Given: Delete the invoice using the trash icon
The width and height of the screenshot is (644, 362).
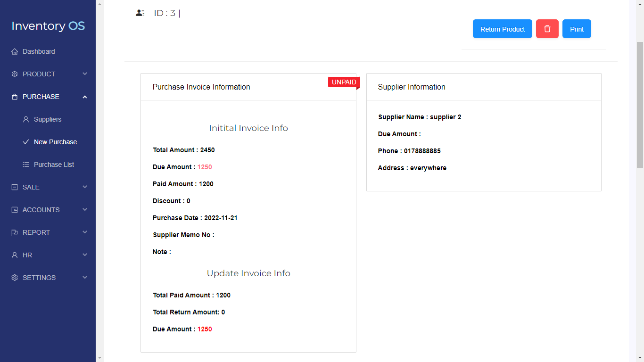Looking at the screenshot, I should tap(547, 29).
